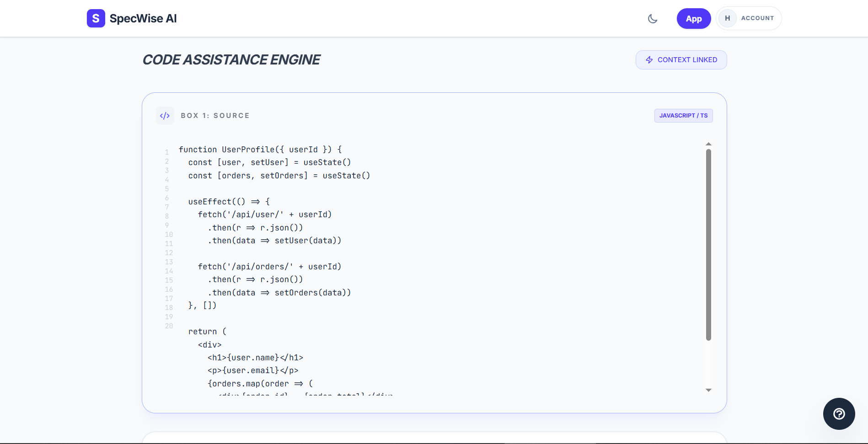Click the 'const [orders, setOrders] = useState()' line
The image size is (868, 444).
tap(279, 176)
